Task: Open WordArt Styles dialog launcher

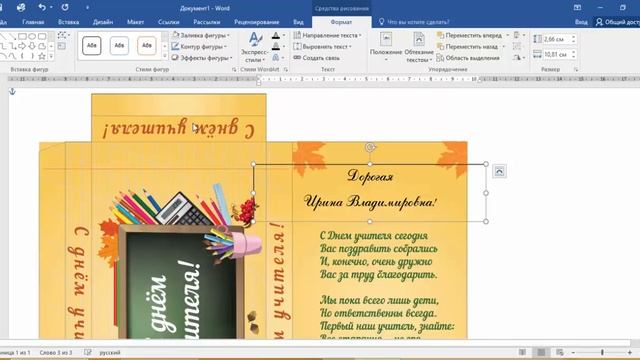Action: click(285, 70)
